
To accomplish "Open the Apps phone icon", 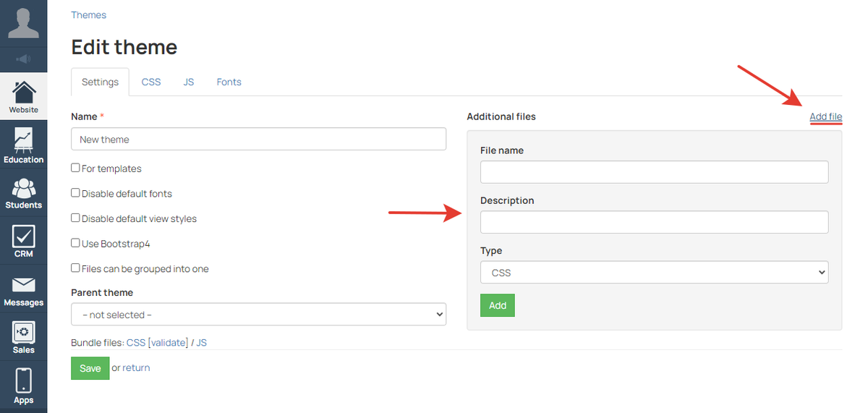I will (x=23, y=386).
